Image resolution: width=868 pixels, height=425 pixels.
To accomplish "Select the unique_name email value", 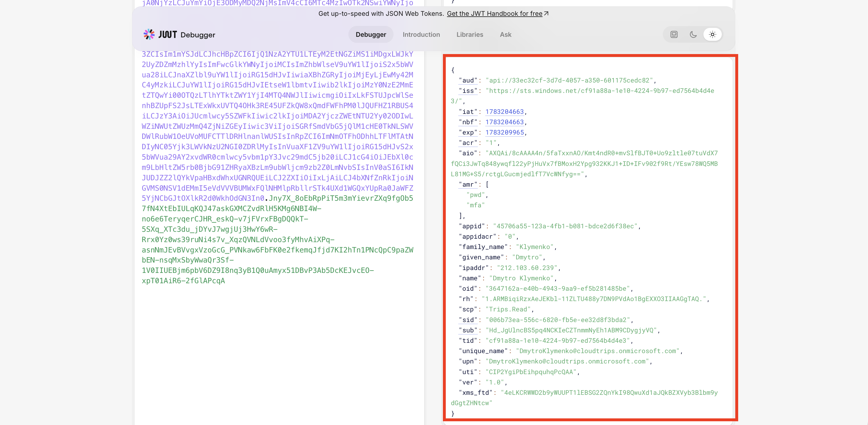I will click(x=597, y=351).
